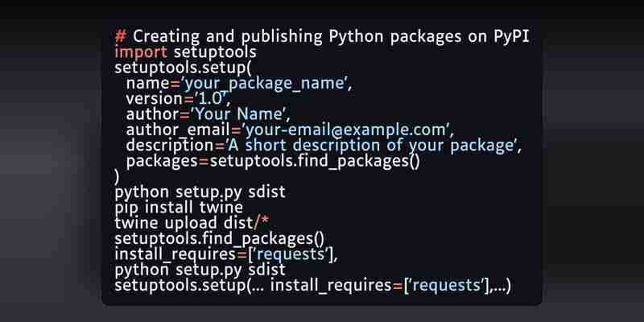Click the author value 'Your Name'
Screen dimensions: 644x322
click(x=238, y=114)
